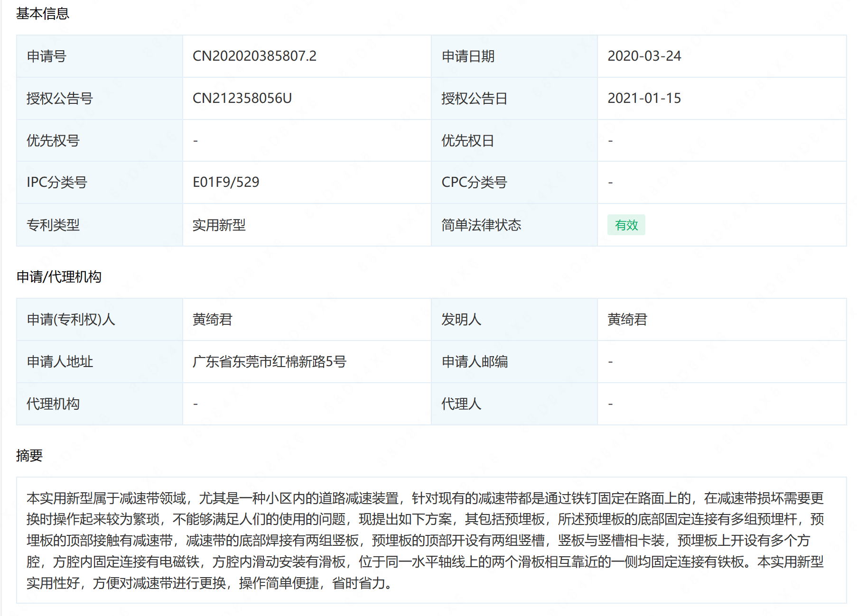
Task: Select the 申请人地址 label
Action: pyautogui.click(x=60, y=361)
